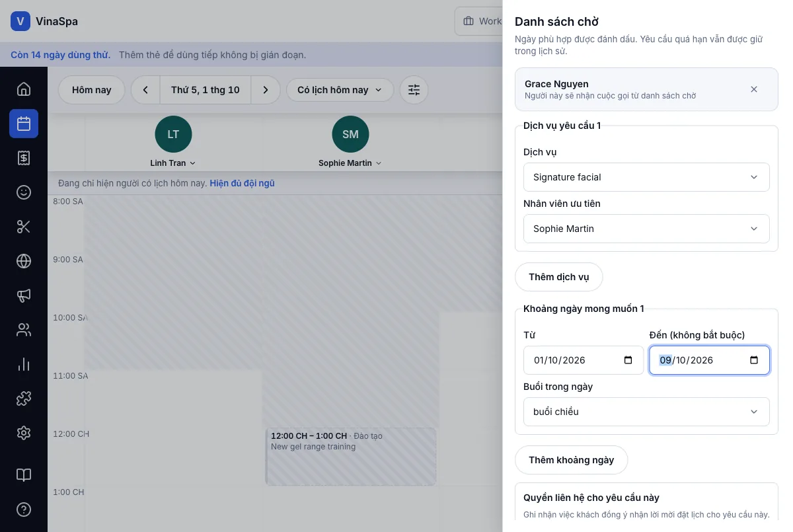The height and width of the screenshot is (532, 793).
Task: Click the Thêm khoảng ngày button
Action: click(571, 460)
